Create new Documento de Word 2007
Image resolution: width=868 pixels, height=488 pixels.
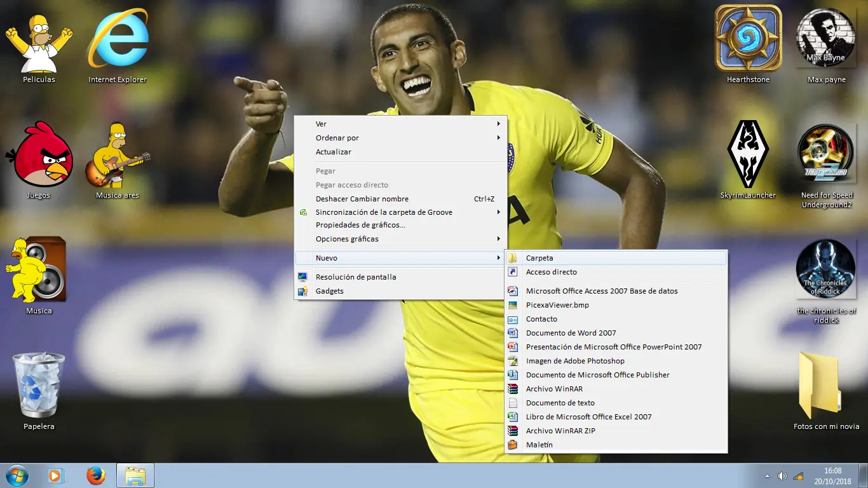pyautogui.click(x=616, y=333)
